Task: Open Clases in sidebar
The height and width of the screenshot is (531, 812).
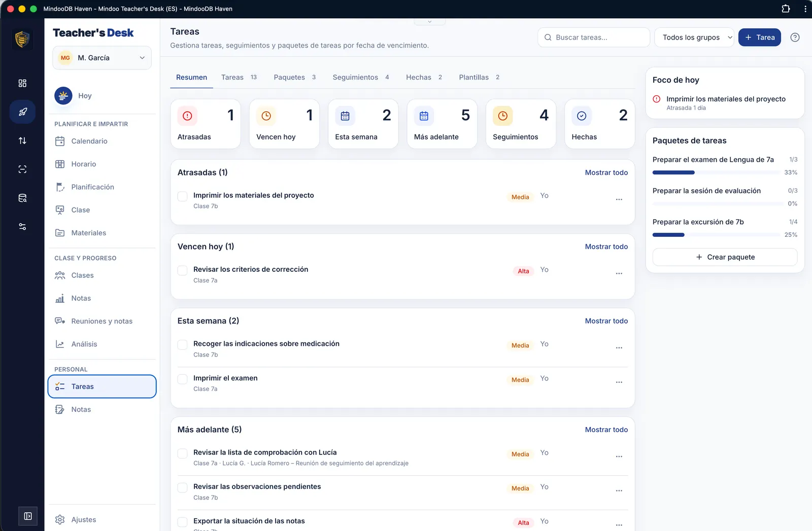Action: [x=102, y=275]
